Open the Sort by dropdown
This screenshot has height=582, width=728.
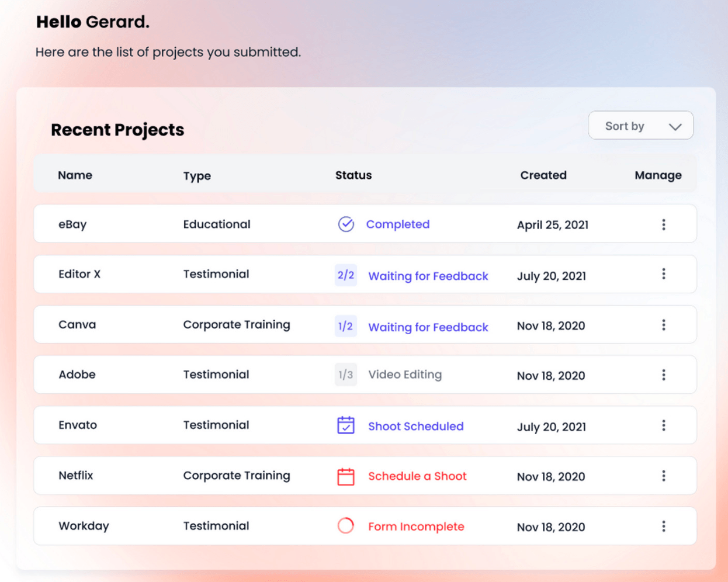640,126
